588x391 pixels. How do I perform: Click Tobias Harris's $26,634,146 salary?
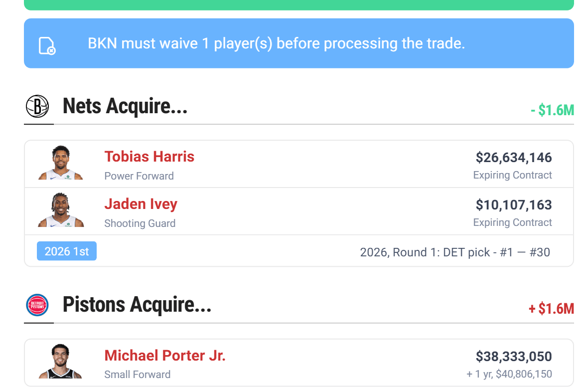point(513,158)
